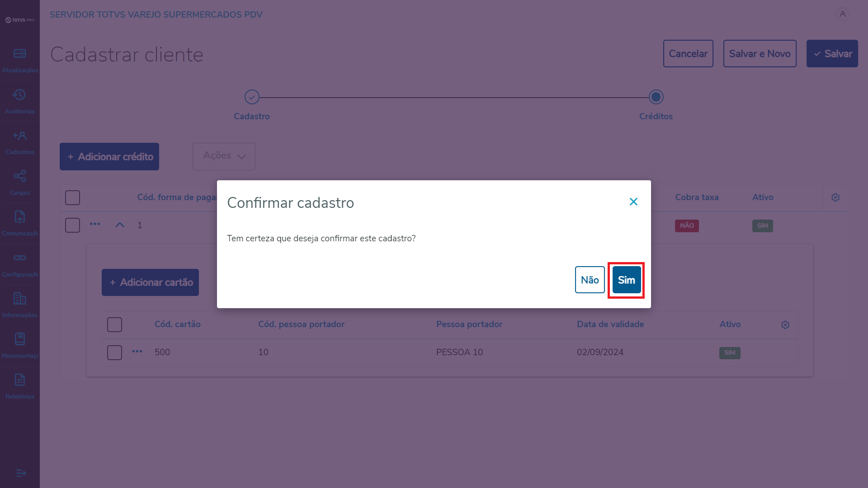Screen dimensions: 868x488
Task: Click the card table settings gear
Action: 785,324
